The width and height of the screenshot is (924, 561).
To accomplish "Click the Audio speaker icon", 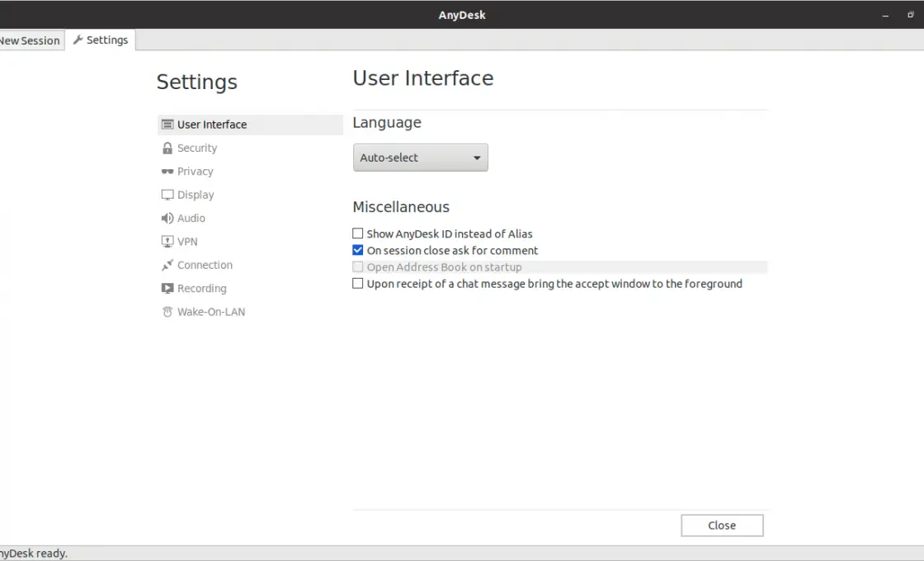I will tap(167, 218).
